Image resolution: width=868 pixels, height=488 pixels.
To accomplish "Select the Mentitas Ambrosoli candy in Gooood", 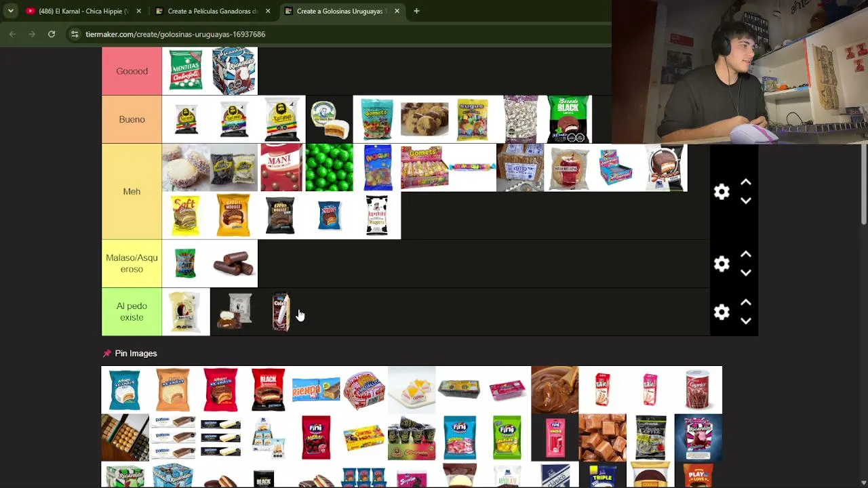I will pos(186,71).
